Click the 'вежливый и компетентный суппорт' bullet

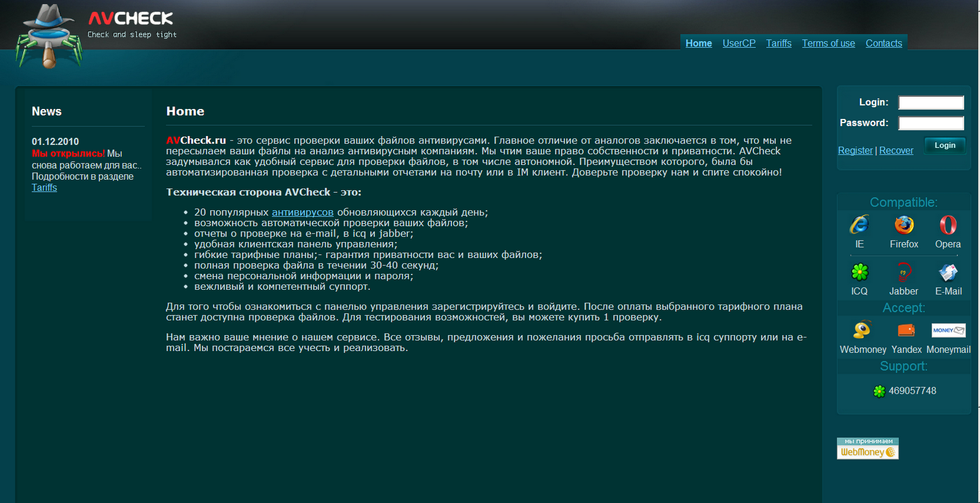[282, 287]
